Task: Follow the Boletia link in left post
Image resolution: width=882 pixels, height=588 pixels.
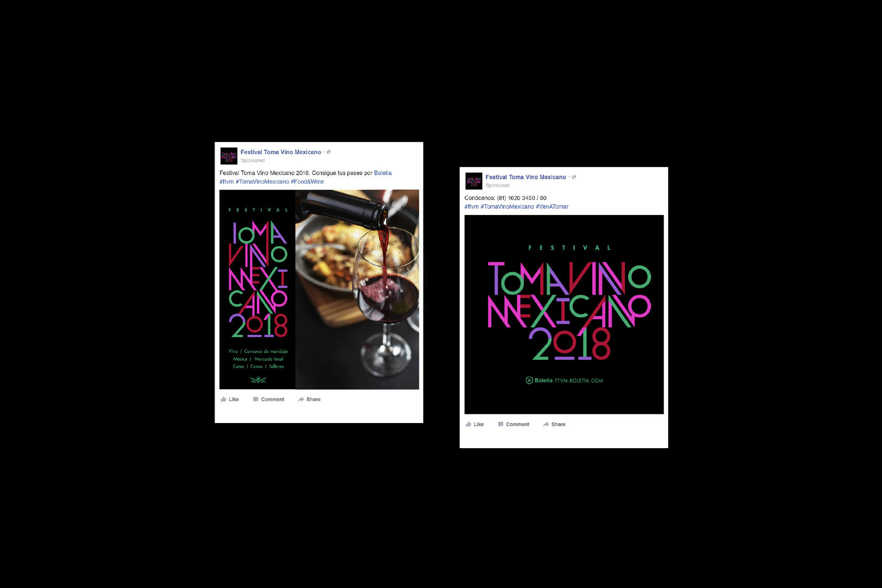Action: click(x=383, y=173)
